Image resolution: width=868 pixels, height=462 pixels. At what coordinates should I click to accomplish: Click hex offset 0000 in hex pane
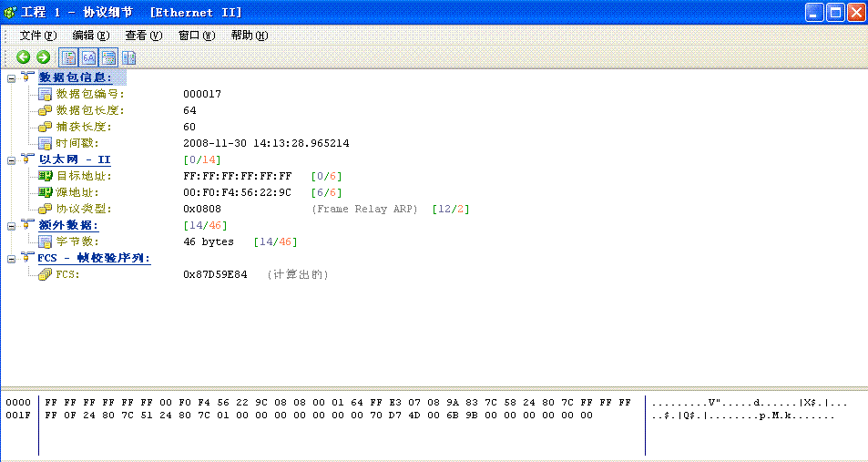[x=18, y=403]
